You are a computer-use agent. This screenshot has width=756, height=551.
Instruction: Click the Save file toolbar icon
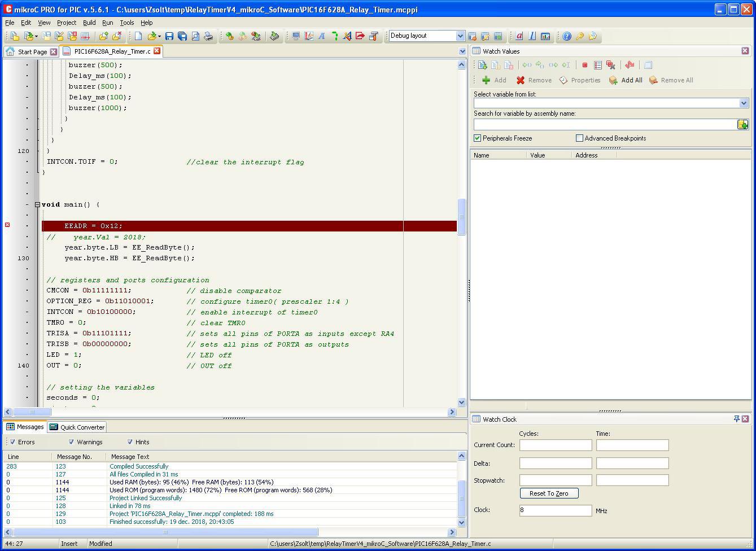(169, 36)
